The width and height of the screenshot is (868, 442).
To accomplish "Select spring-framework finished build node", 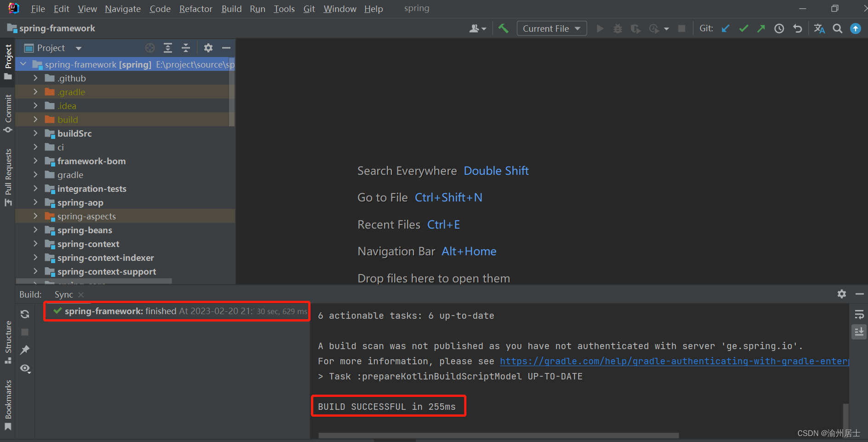I will pos(177,311).
